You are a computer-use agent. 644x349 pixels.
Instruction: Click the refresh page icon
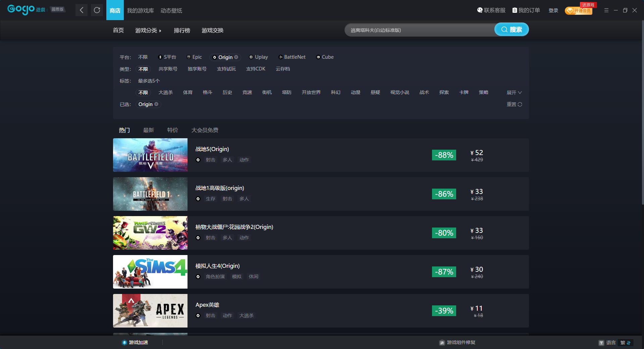point(97,10)
